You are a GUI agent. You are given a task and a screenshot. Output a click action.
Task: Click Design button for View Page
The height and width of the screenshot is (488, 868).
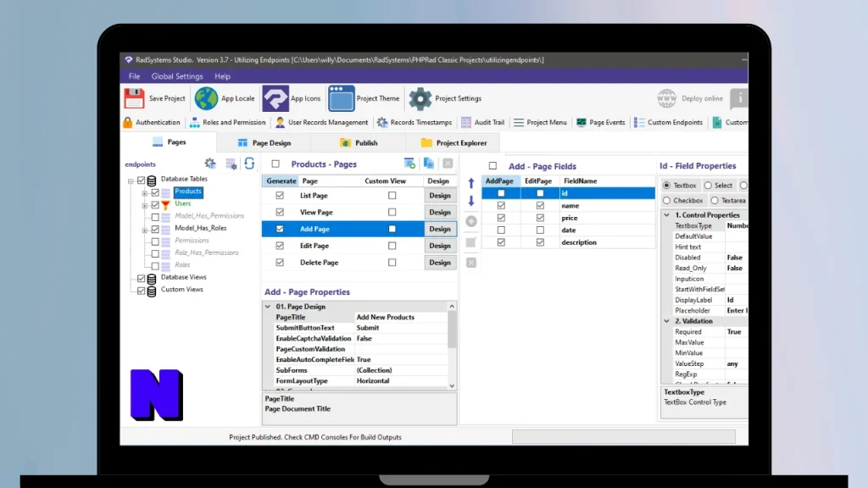[440, 212]
